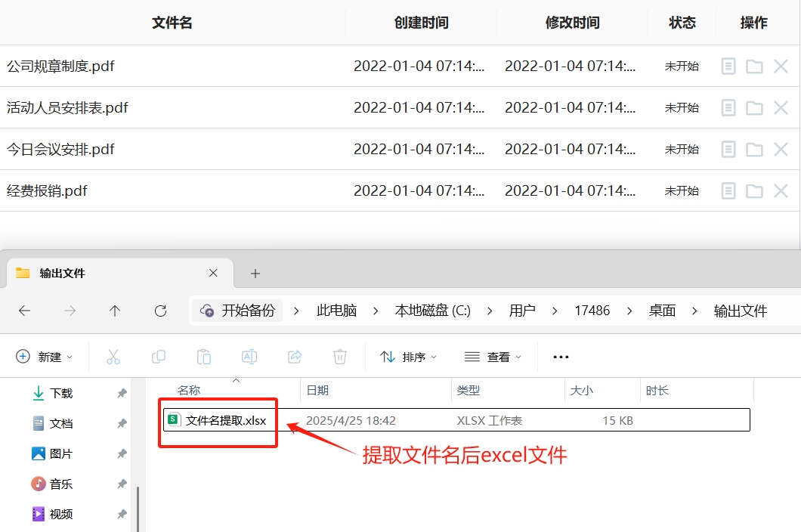
Task: Click the Rename icon in toolbar
Action: pos(249,357)
